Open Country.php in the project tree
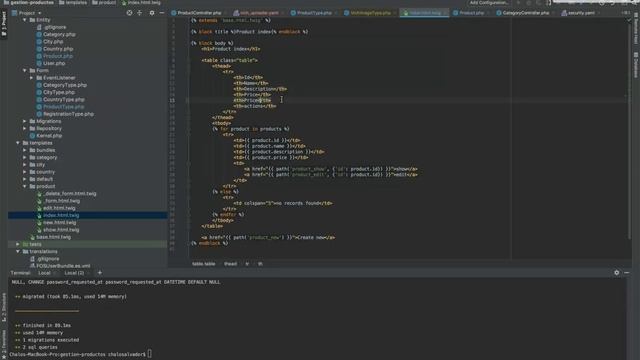Viewport: 640px width, 360px height. tap(58, 49)
